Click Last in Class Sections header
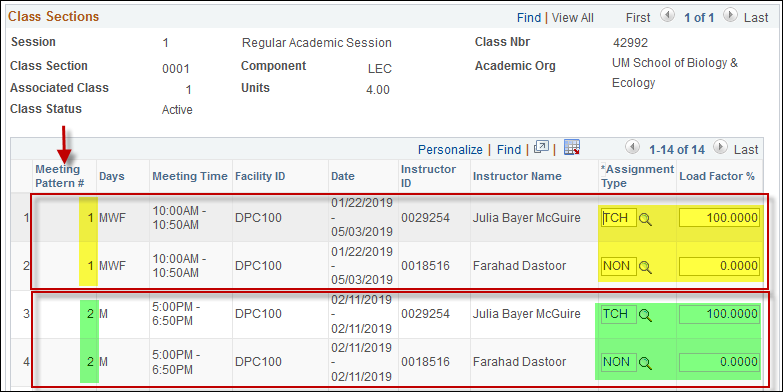 point(756,18)
